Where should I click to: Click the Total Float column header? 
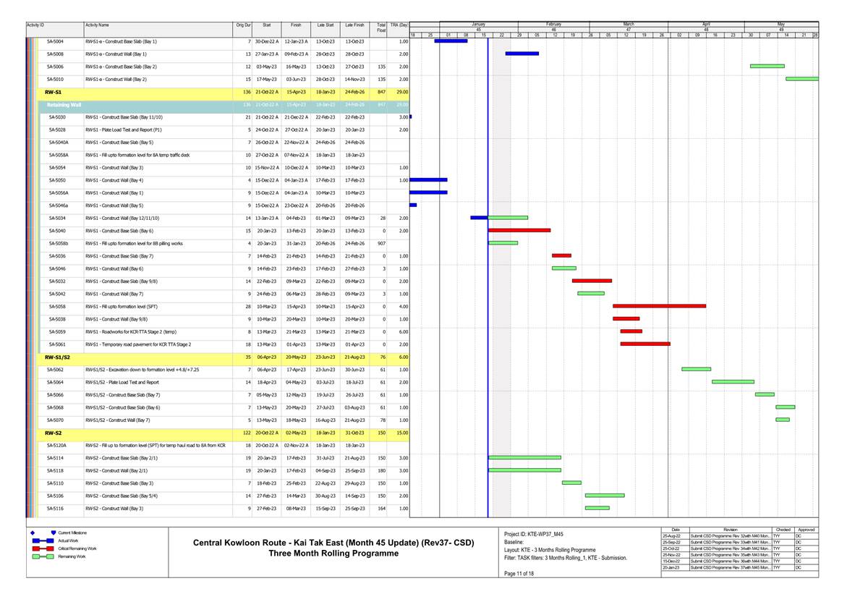[x=380, y=27]
